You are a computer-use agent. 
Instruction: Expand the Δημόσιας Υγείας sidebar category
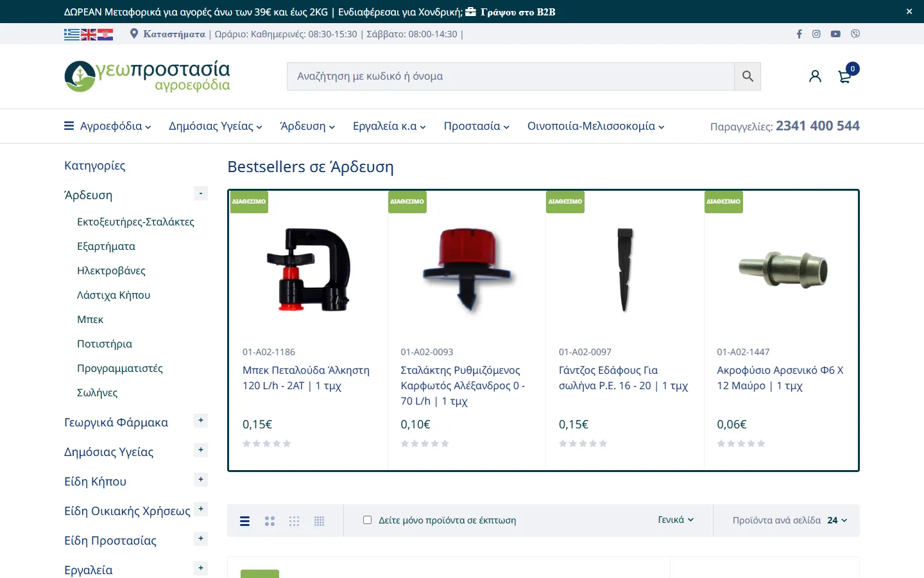tap(201, 450)
